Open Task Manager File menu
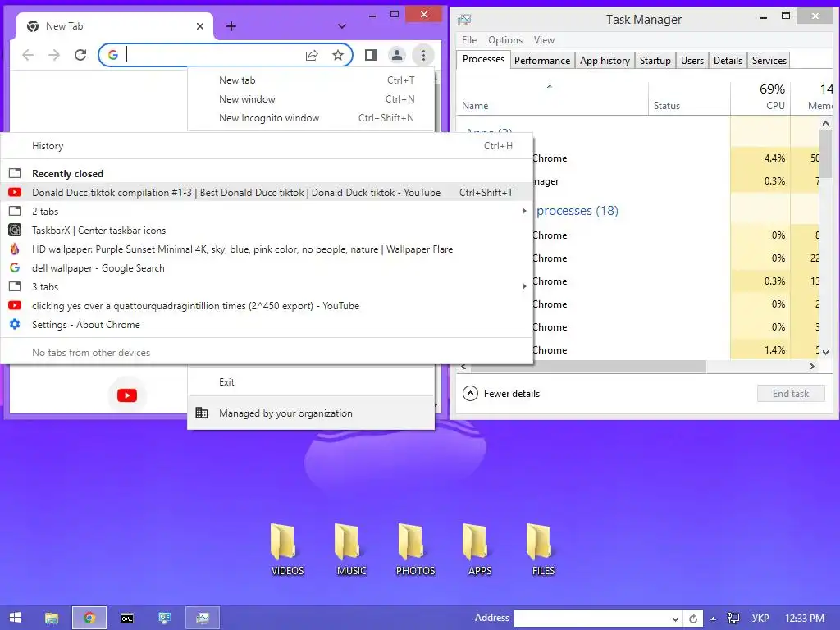 point(469,40)
